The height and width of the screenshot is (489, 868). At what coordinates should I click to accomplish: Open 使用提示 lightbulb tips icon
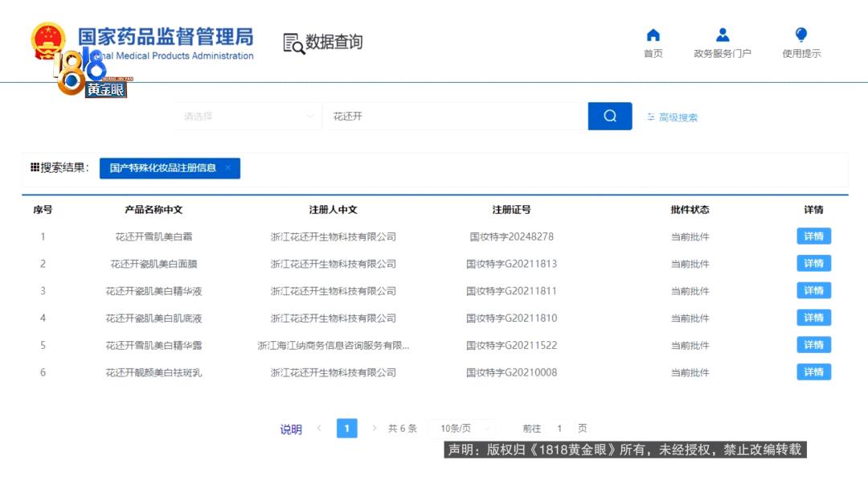801,35
